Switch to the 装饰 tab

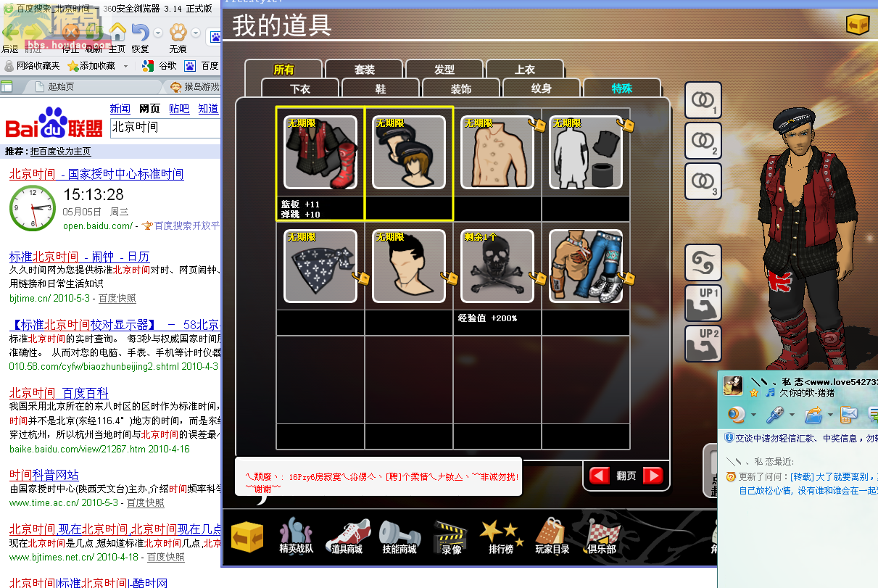(x=461, y=88)
